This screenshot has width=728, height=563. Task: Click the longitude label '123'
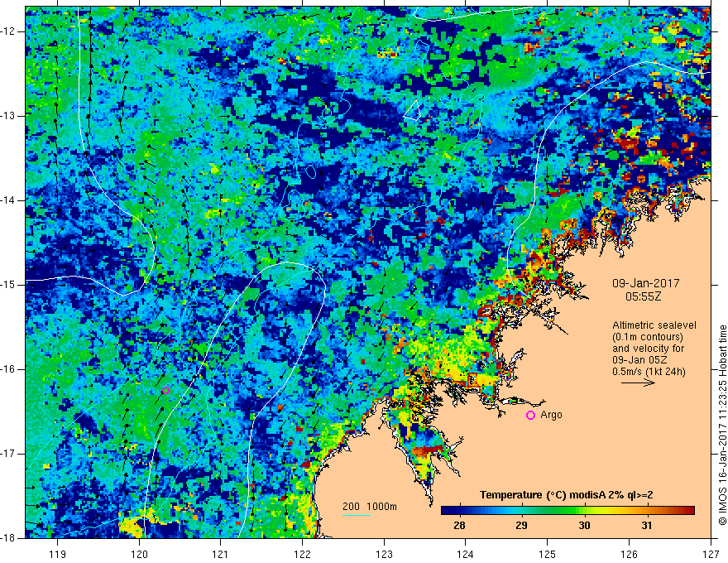384,554
